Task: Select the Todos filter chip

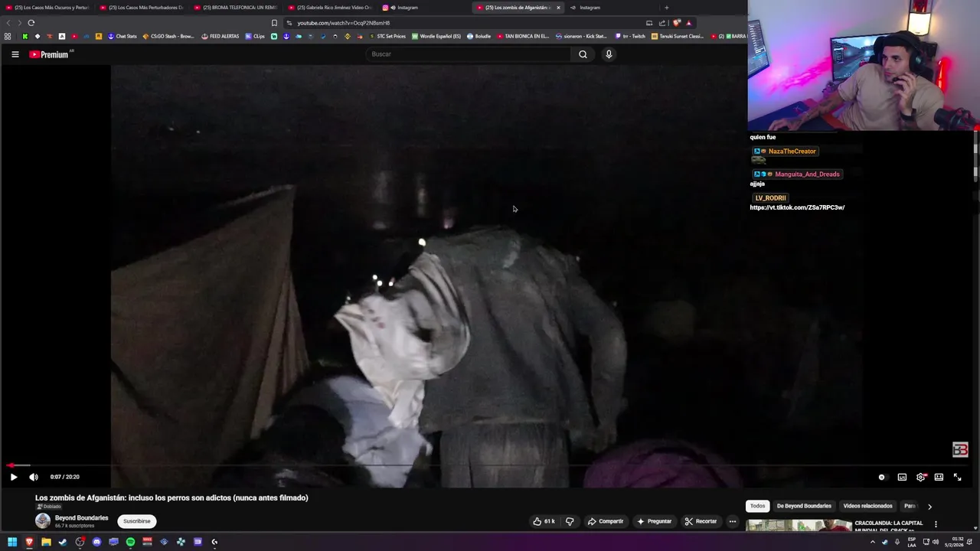Action: [x=758, y=506]
